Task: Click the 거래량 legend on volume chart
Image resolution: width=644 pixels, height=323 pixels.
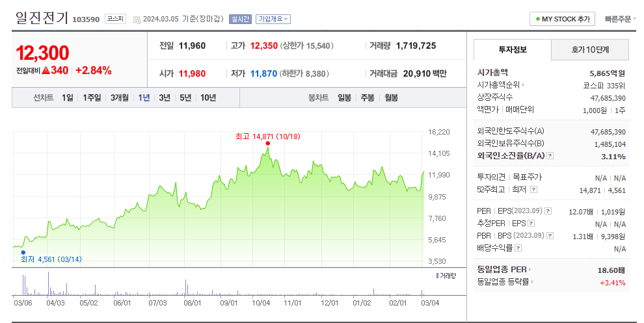Action: click(446, 276)
